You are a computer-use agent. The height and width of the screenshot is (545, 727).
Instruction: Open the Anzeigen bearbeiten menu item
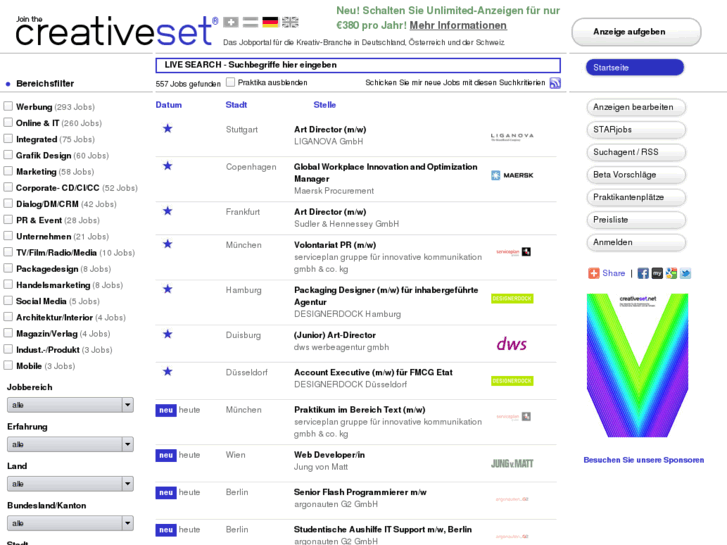coord(636,107)
